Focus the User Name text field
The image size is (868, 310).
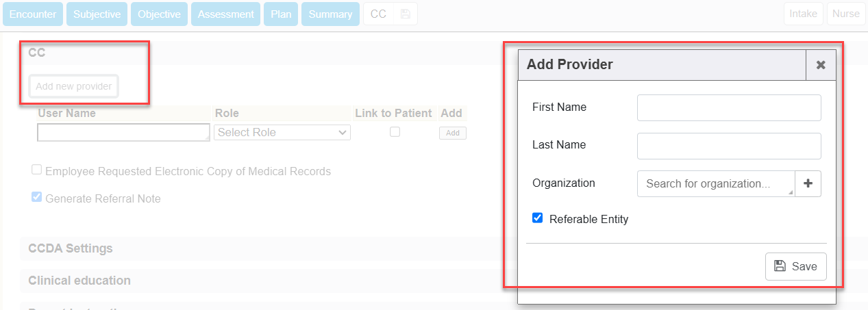tap(123, 133)
